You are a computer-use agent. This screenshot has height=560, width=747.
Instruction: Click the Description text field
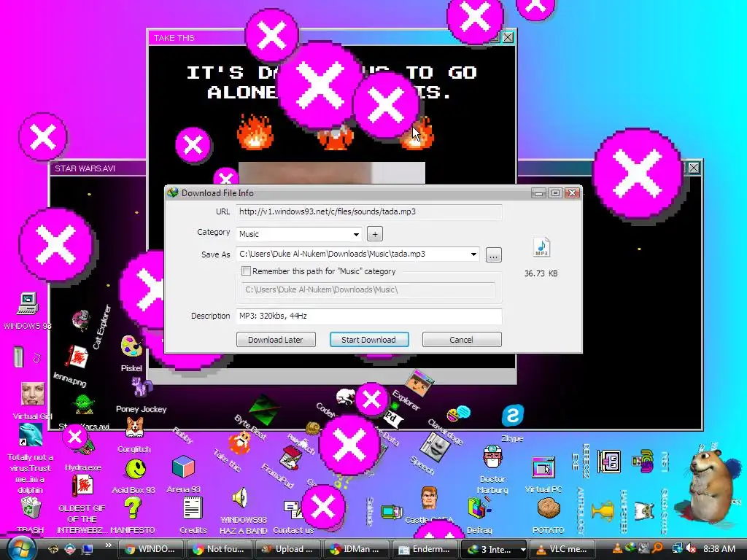[368, 316]
